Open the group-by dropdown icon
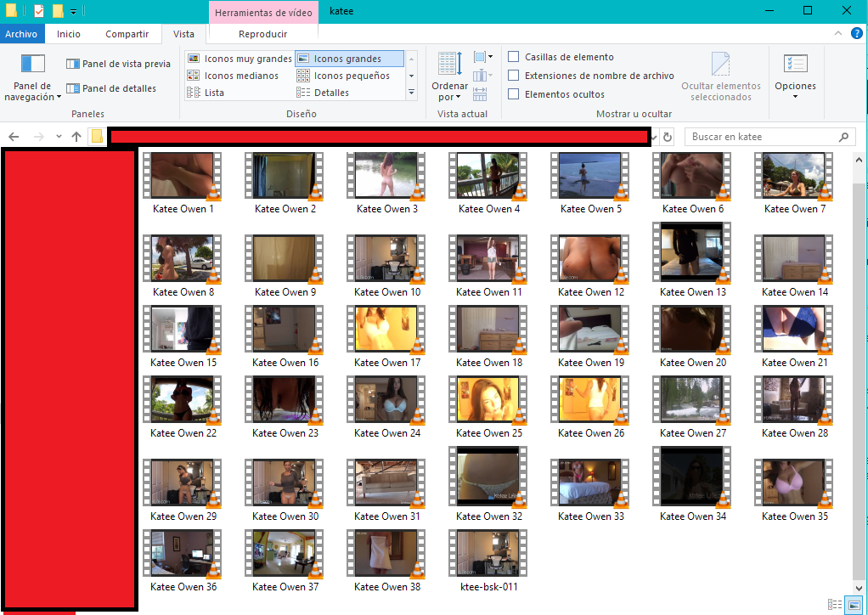868x615 pixels. click(x=482, y=57)
